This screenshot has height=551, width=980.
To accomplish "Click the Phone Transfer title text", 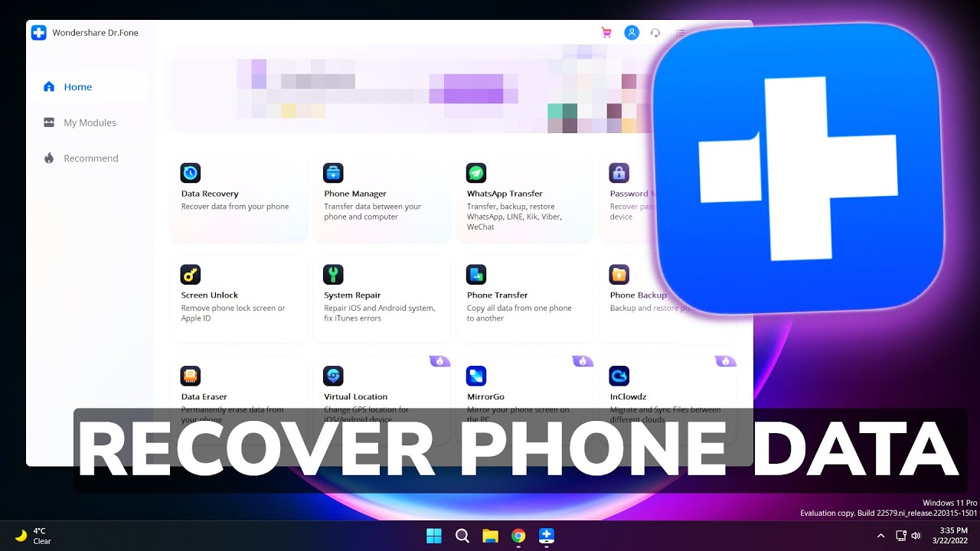I will pos(498,295).
